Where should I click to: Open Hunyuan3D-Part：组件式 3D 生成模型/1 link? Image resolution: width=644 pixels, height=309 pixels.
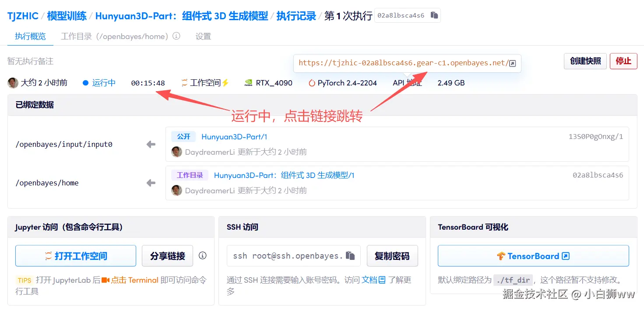pos(284,175)
